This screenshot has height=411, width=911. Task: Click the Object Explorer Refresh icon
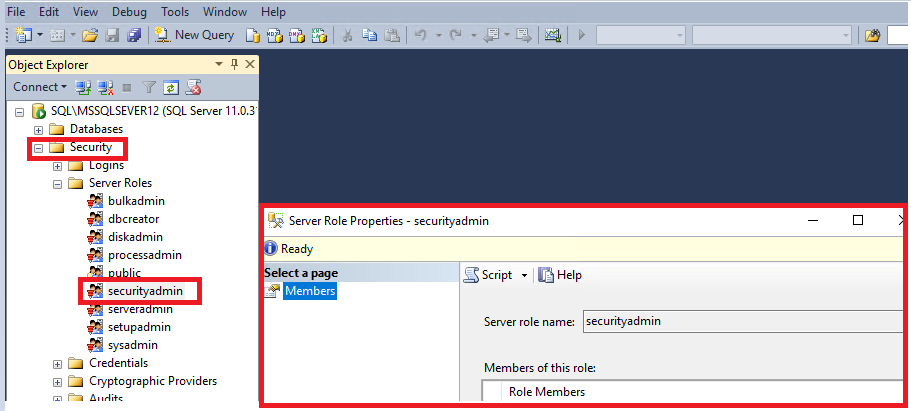click(171, 87)
